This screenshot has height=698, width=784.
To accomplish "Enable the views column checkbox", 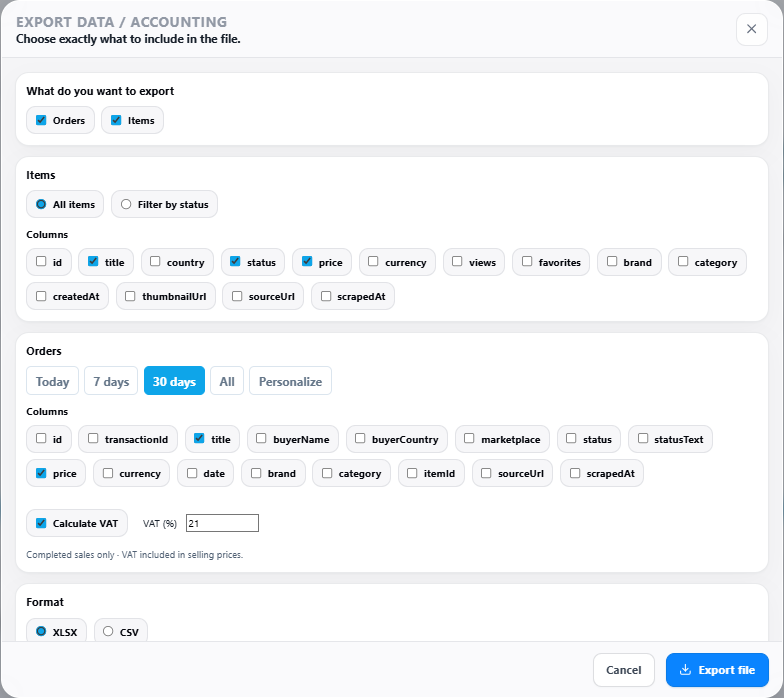I will [x=457, y=262].
